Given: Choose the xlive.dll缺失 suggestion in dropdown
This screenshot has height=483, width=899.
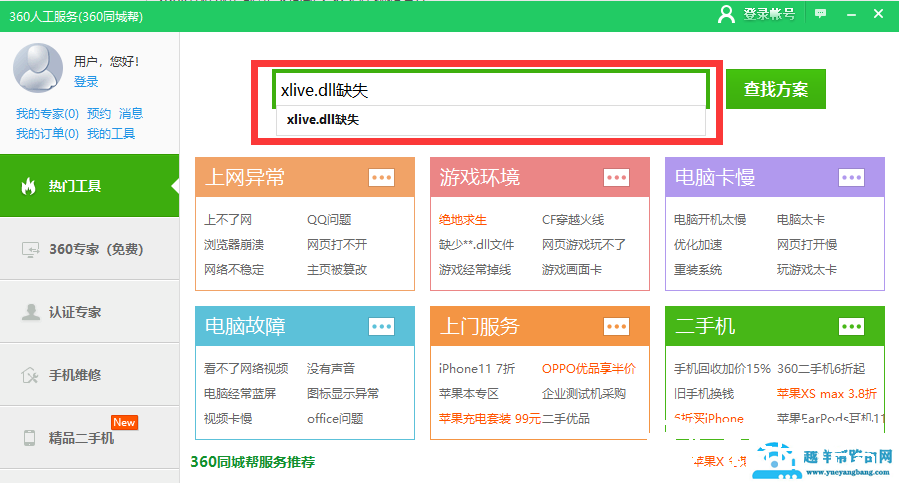Looking at the screenshot, I should 491,120.
